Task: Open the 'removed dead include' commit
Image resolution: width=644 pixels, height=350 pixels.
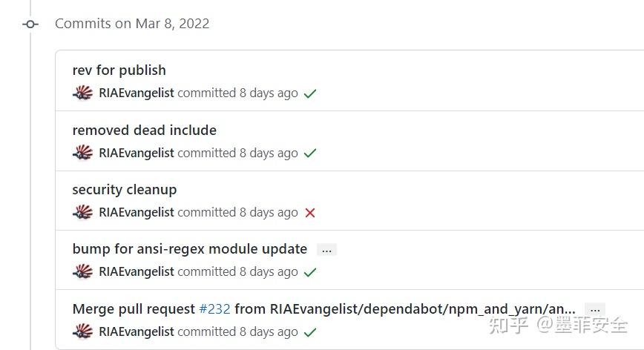Action: [x=144, y=131]
